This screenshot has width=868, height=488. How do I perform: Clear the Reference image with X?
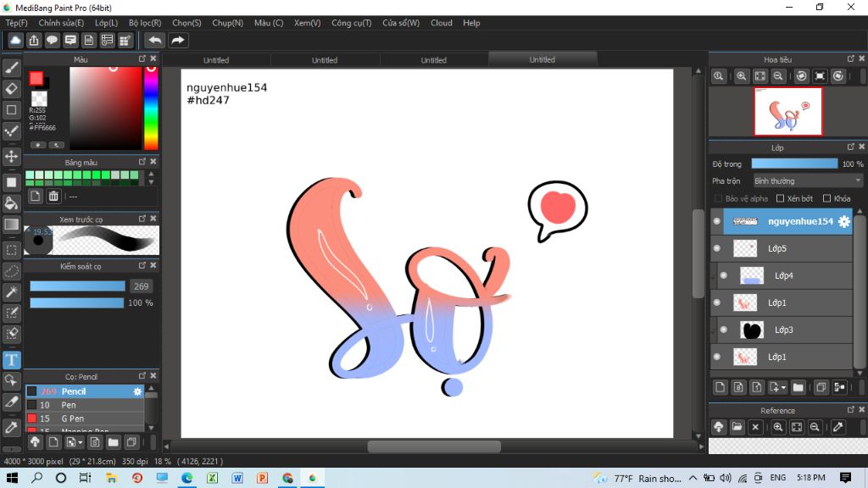pos(755,427)
